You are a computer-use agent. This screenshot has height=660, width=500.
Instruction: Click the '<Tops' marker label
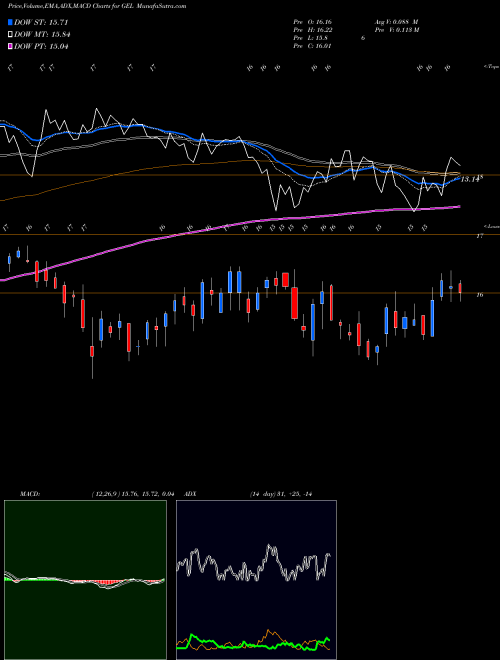491,67
